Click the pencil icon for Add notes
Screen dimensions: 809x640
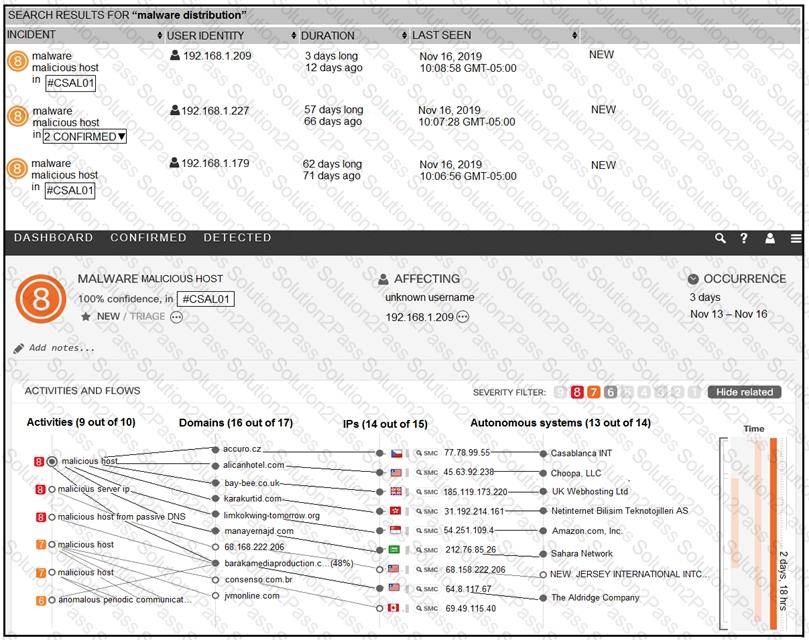click(x=19, y=348)
